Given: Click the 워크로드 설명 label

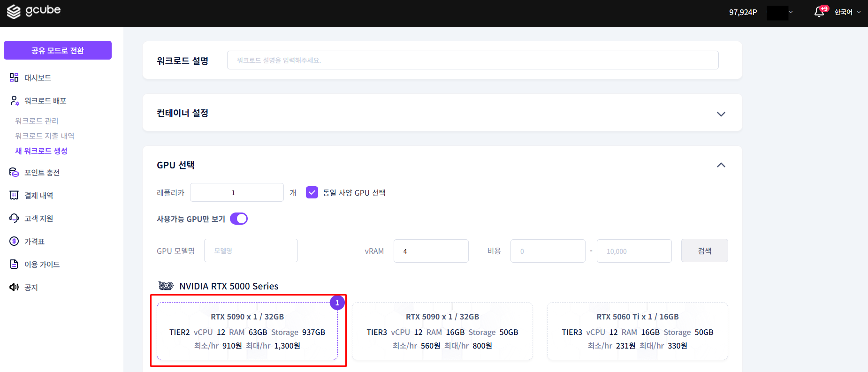Looking at the screenshot, I should coord(183,61).
